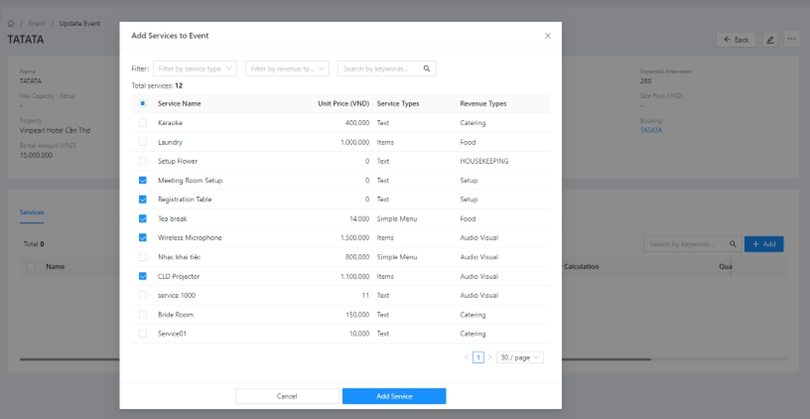This screenshot has height=419, width=810.
Task: Click the search magnifier icon in keyword filter
Action: point(427,69)
